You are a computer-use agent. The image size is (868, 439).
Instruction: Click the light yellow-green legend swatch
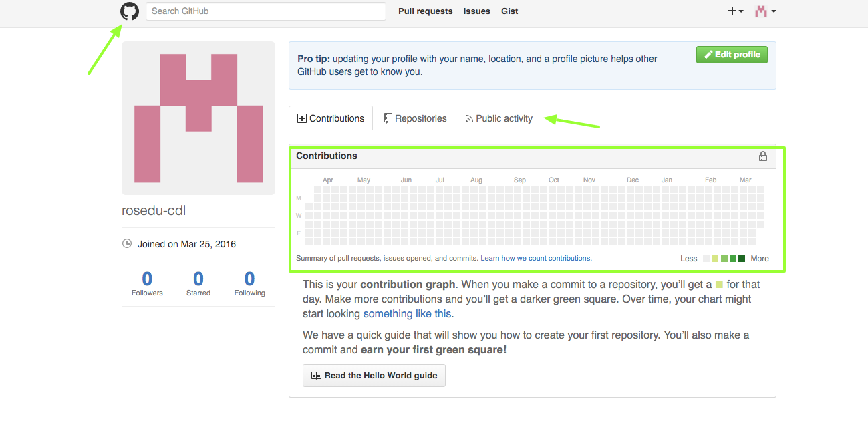click(x=715, y=259)
